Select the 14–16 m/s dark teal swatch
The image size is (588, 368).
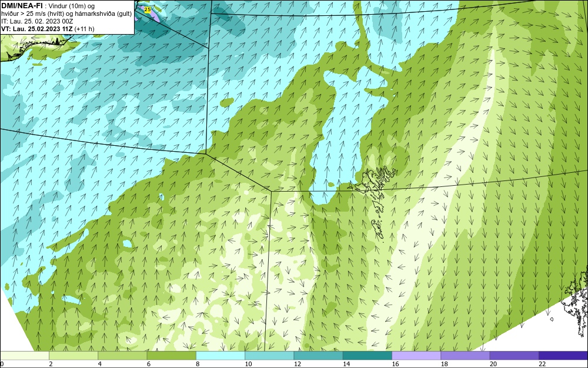click(x=367, y=356)
